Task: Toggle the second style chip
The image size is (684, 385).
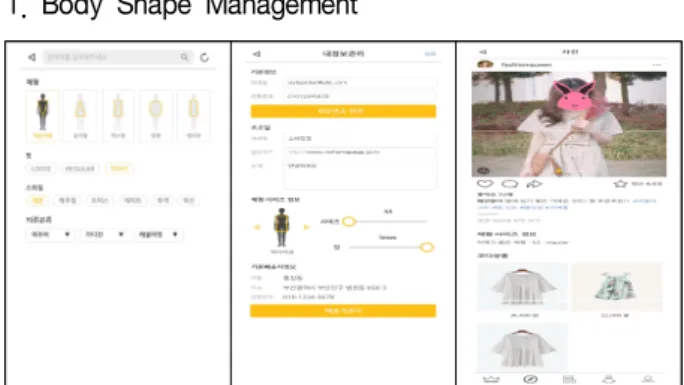Action: [x=67, y=201]
